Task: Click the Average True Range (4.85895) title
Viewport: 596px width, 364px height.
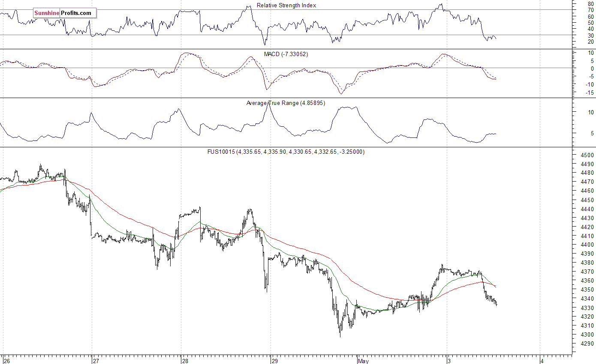Action: 286,103
